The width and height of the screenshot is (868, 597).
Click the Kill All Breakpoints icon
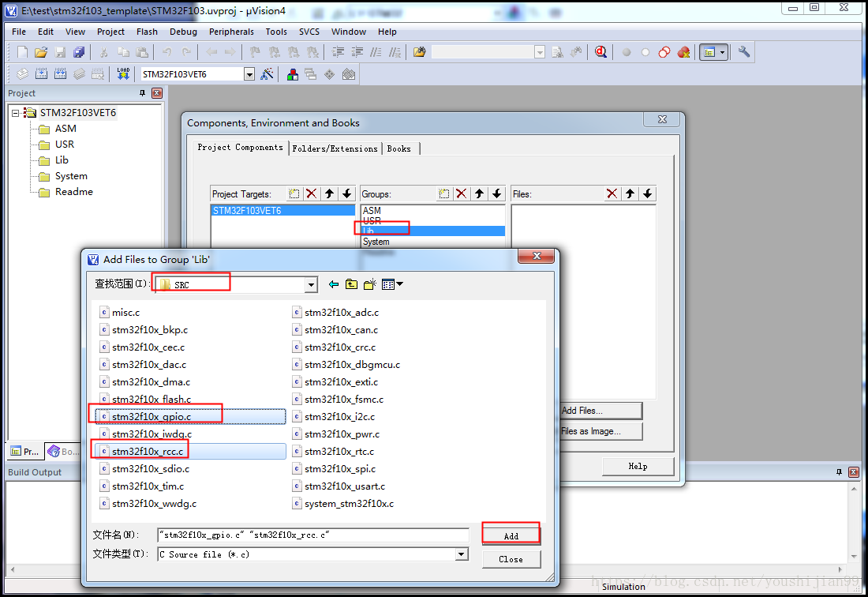[684, 52]
